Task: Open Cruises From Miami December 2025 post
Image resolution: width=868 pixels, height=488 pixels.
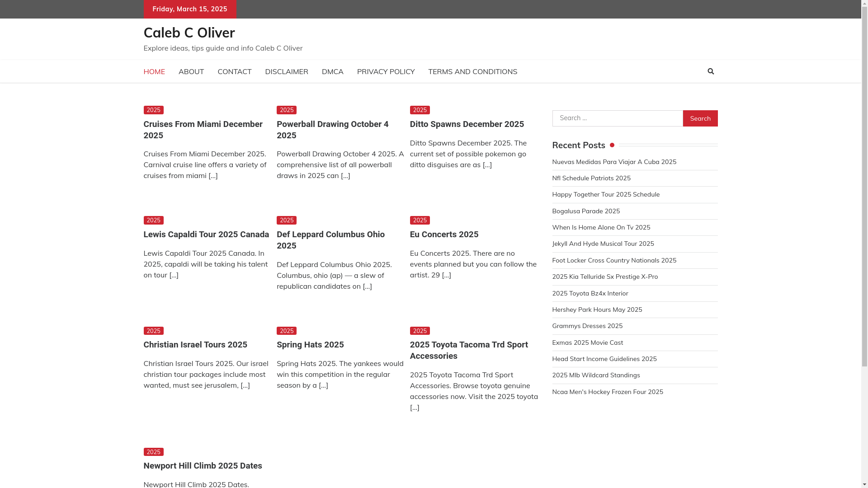Action: tap(203, 130)
